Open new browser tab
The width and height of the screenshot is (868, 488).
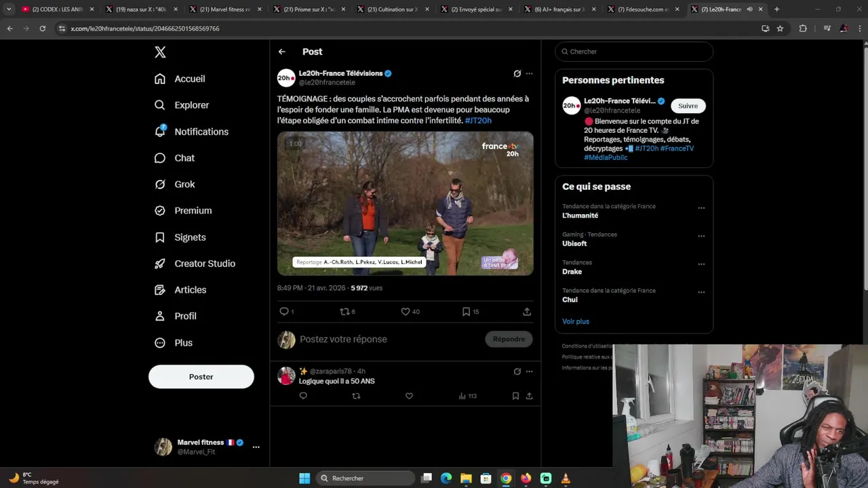pyautogui.click(x=777, y=9)
